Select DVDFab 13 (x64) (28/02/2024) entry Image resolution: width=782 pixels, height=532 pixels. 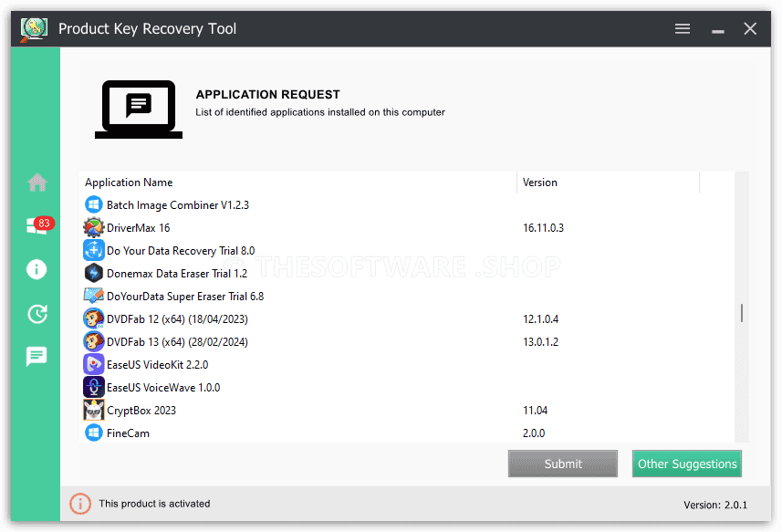[x=177, y=342]
